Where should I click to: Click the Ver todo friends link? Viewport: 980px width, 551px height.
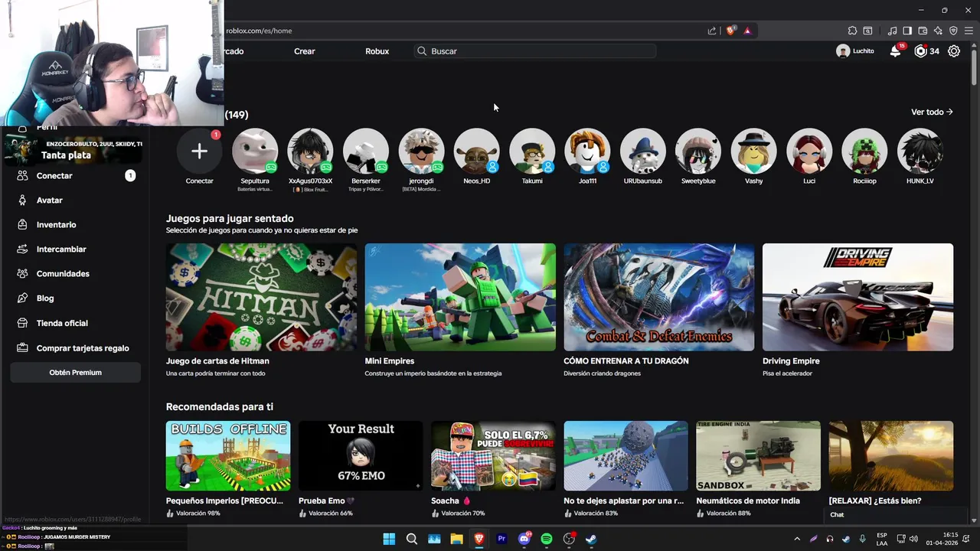click(932, 112)
